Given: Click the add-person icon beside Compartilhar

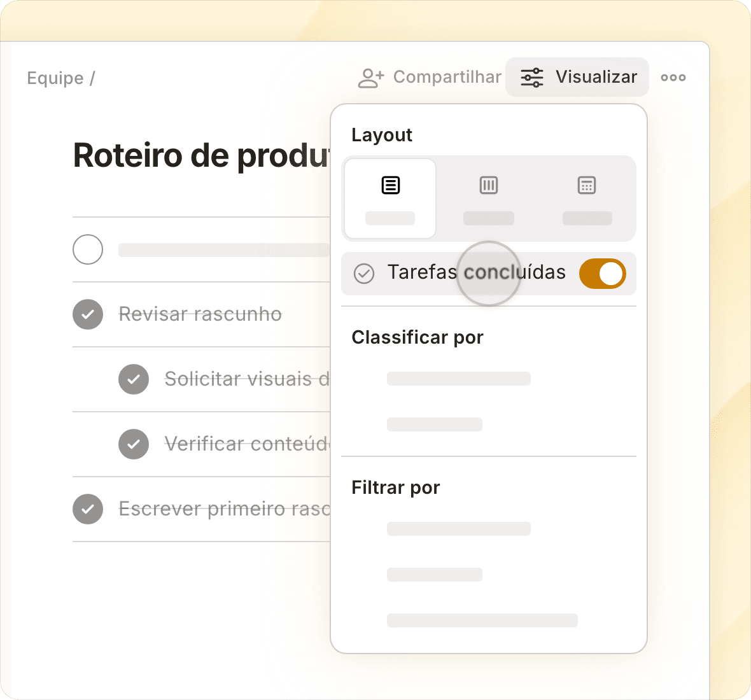Looking at the screenshot, I should 370,78.
